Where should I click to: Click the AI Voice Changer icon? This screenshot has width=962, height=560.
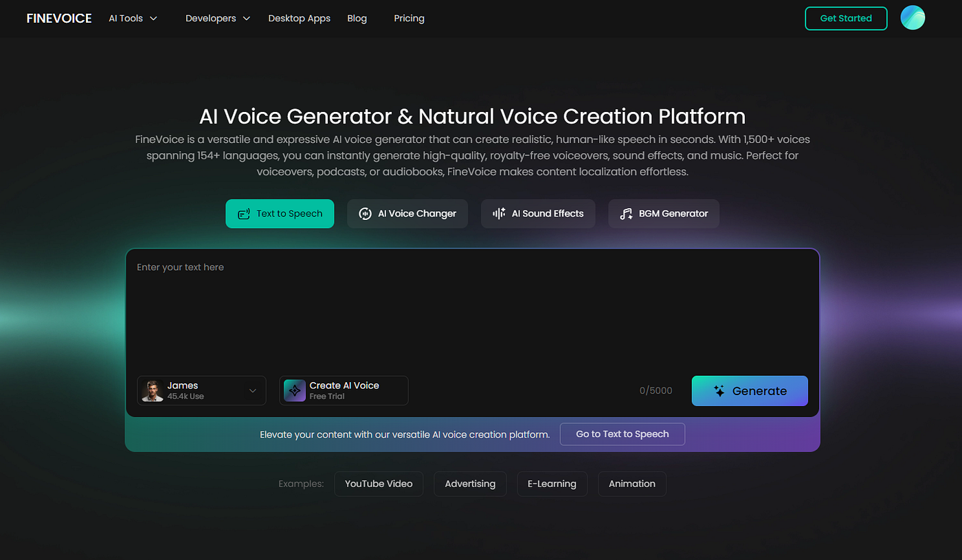[x=366, y=214]
